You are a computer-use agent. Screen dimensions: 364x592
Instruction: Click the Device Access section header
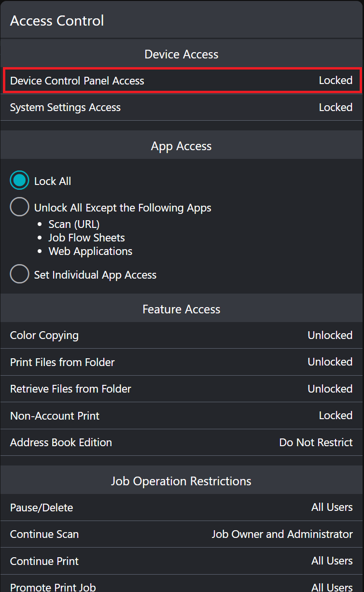pos(182,54)
